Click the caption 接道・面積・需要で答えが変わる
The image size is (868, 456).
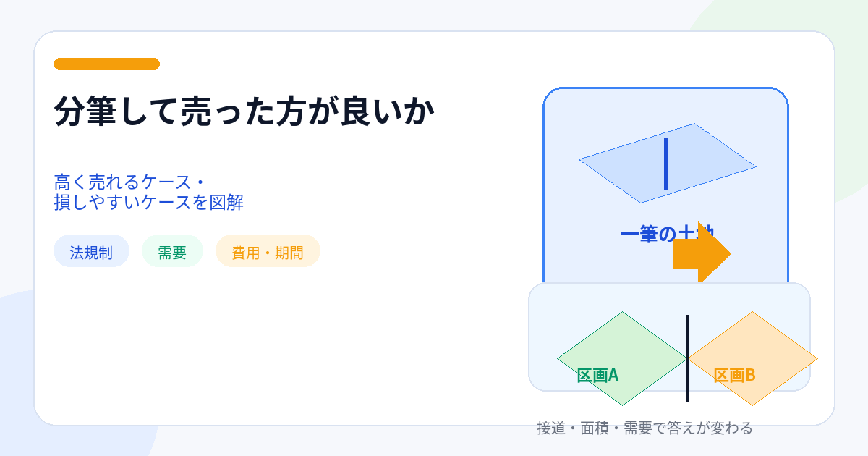point(644,428)
